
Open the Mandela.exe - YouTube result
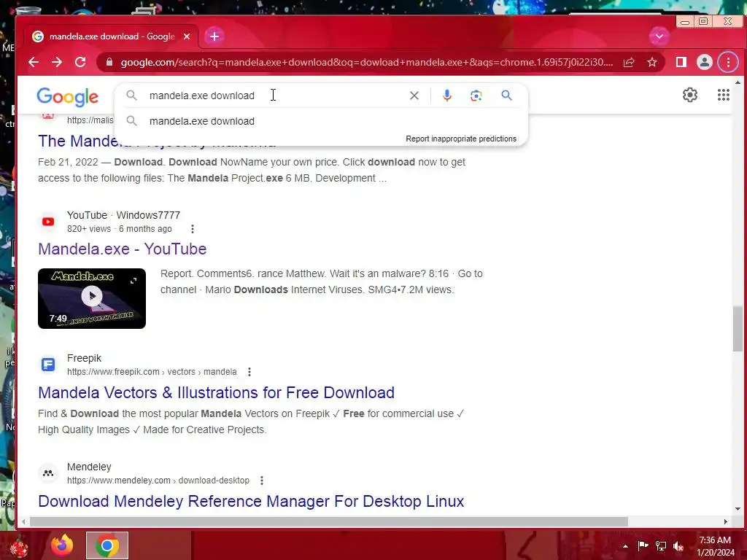(x=122, y=249)
